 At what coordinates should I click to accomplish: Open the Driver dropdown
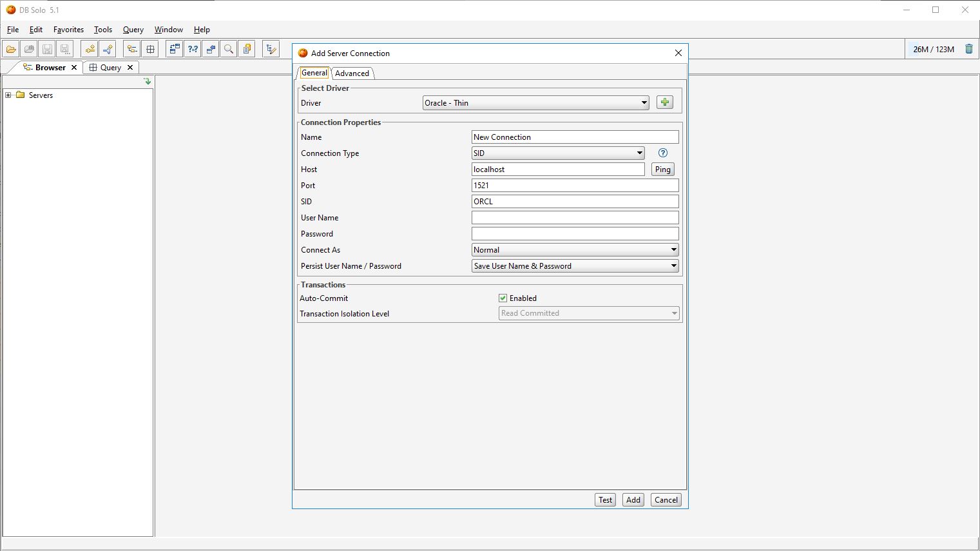pyautogui.click(x=536, y=102)
